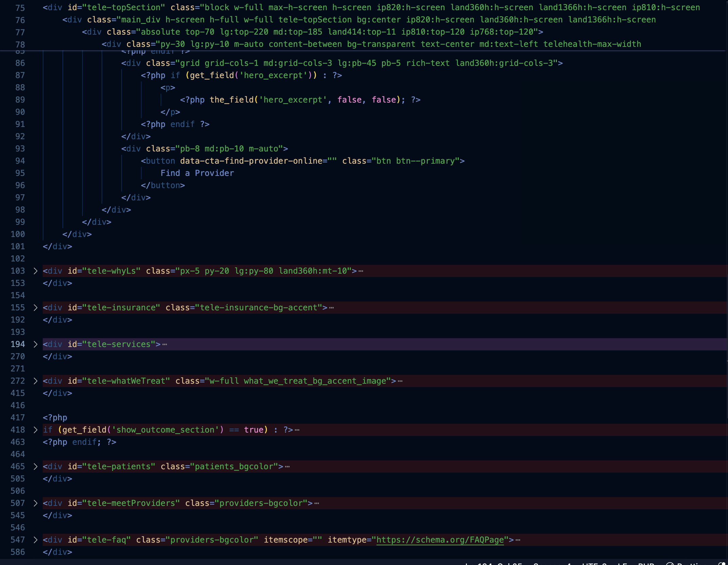Image resolution: width=728 pixels, height=565 pixels.
Task: Place cursor on 'Find a Provider' text
Action: coord(197,173)
